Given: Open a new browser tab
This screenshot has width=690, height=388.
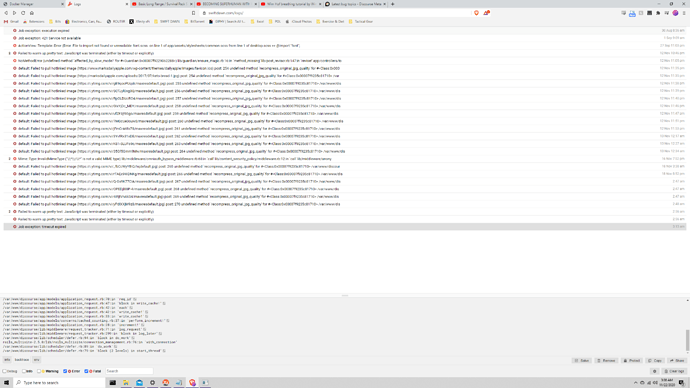Looking at the screenshot, I should click(393, 4).
